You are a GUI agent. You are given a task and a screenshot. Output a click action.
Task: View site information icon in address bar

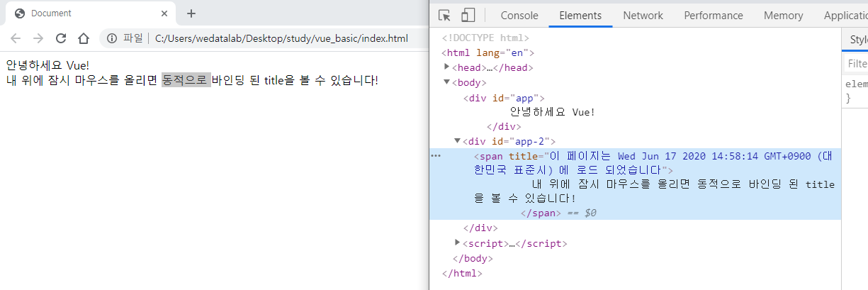click(112, 38)
